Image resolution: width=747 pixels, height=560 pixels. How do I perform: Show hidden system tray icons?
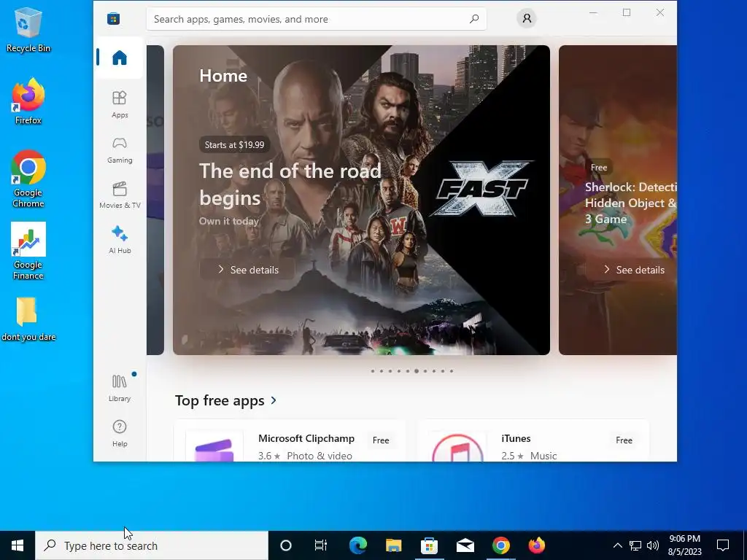point(617,545)
